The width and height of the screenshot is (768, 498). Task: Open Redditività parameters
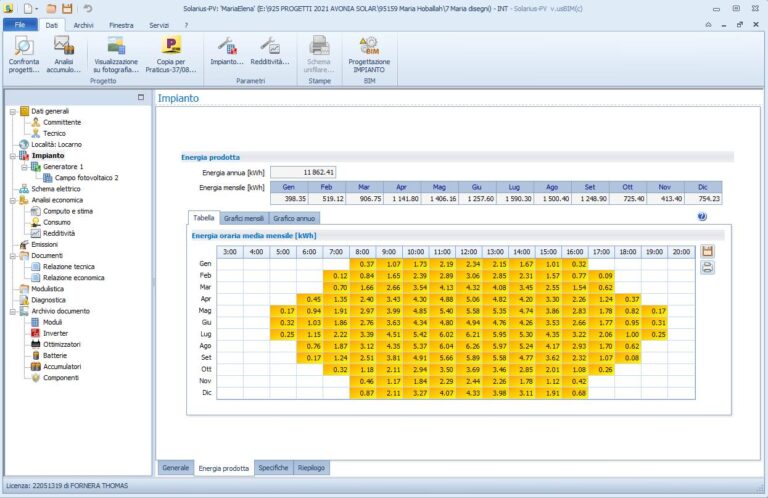[269, 51]
